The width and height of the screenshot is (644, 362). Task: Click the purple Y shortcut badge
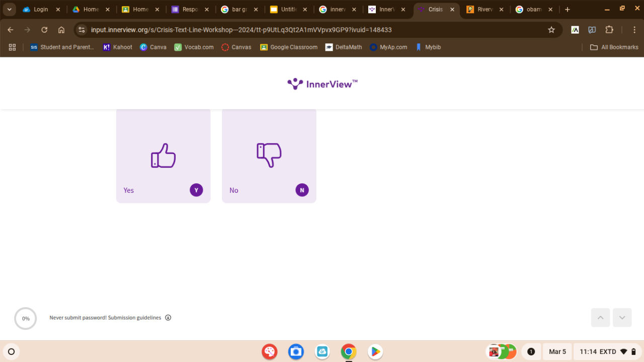[x=196, y=190]
